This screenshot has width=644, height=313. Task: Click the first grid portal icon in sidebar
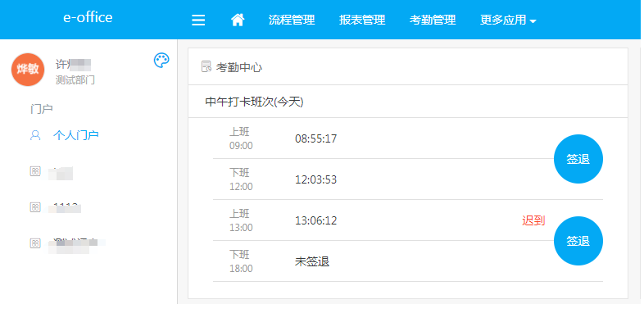click(x=35, y=172)
